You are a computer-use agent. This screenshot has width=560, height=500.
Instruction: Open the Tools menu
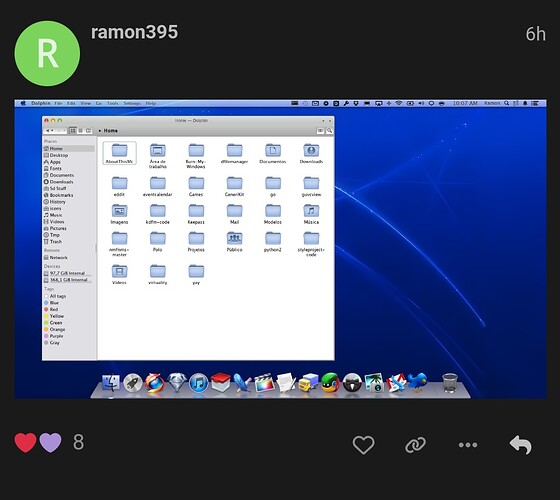point(112,103)
